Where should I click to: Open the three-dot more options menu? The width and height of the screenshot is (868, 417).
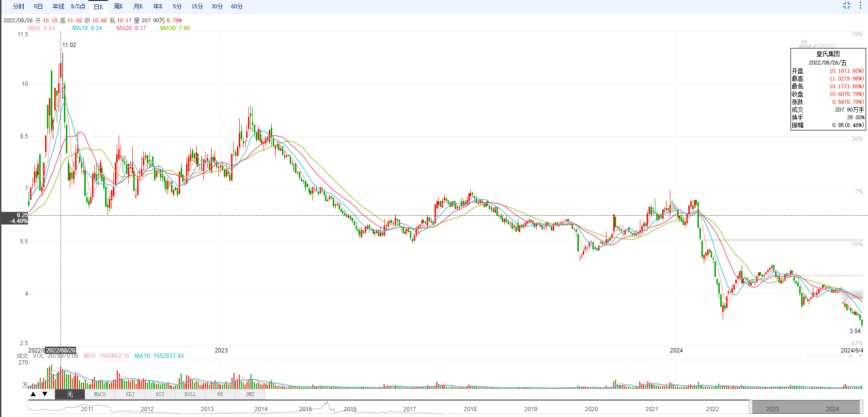tap(861, 6)
